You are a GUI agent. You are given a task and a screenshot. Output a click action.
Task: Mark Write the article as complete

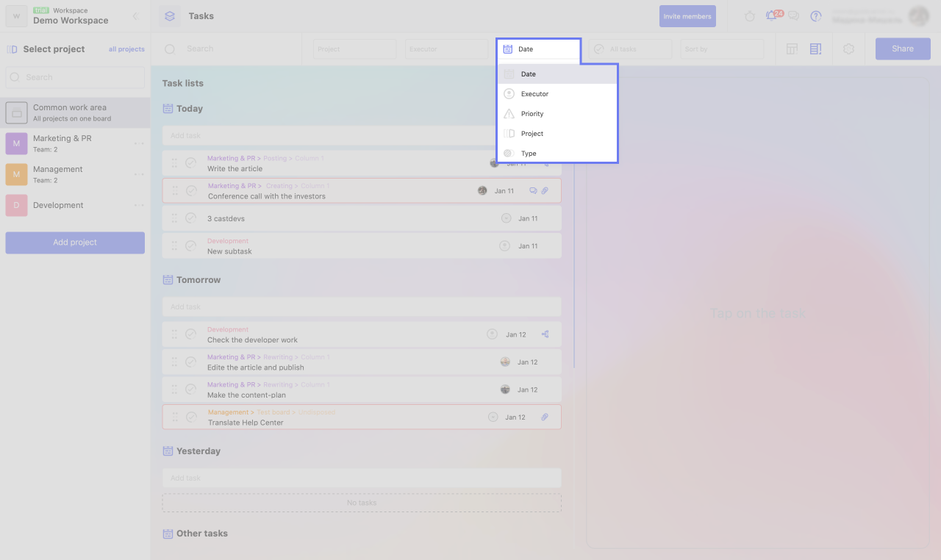coord(190,163)
